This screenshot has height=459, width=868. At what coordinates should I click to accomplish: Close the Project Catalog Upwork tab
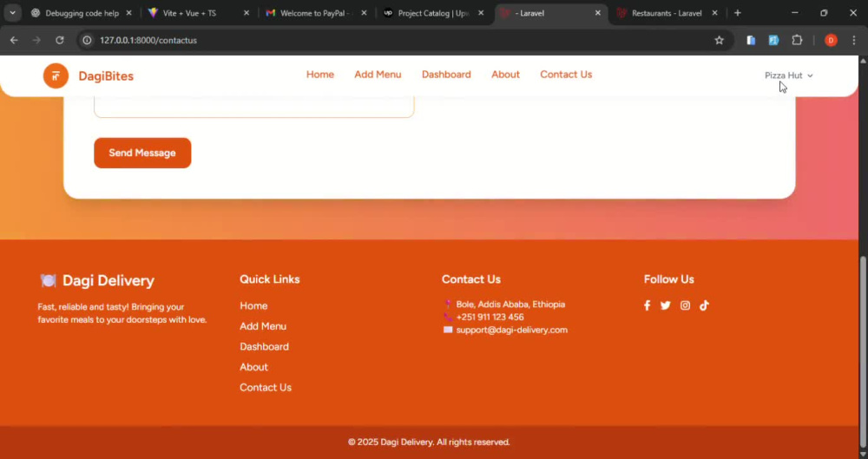[481, 13]
